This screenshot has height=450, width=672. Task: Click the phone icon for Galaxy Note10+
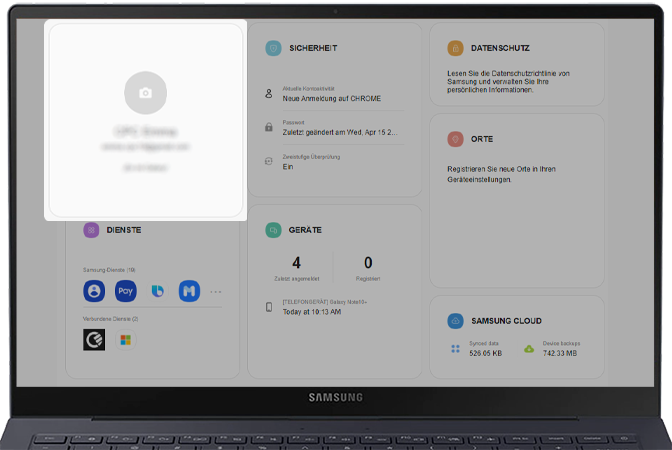coord(269,307)
